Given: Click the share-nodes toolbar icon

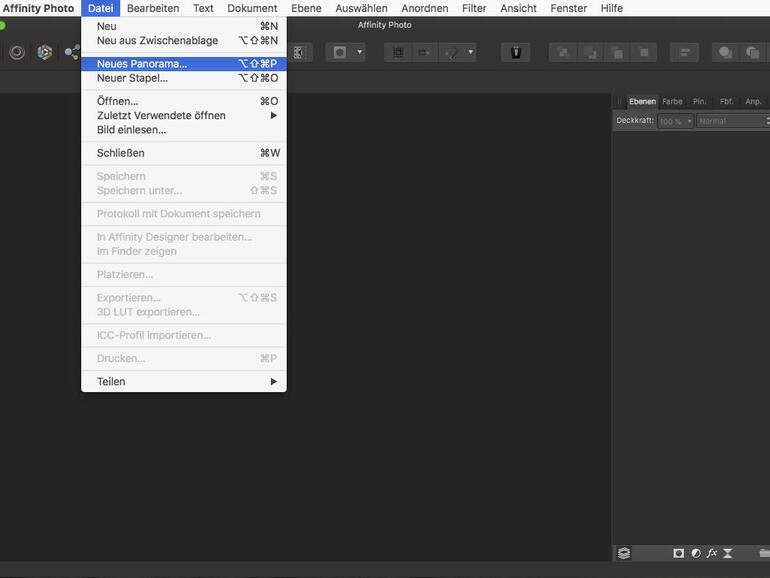Looking at the screenshot, I should tap(73, 52).
